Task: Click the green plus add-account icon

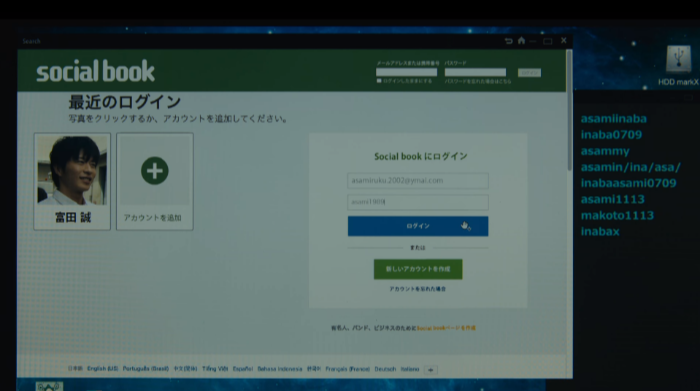Action: (154, 171)
